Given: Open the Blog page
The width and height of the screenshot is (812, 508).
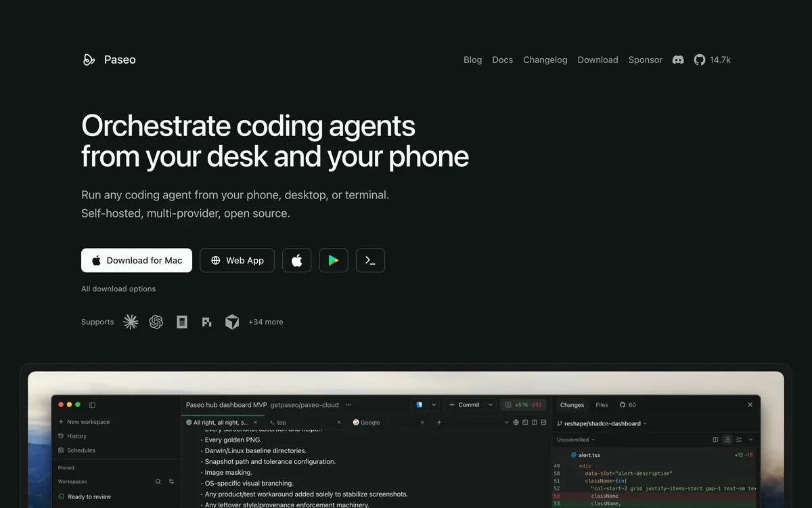Looking at the screenshot, I should click(x=473, y=60).
